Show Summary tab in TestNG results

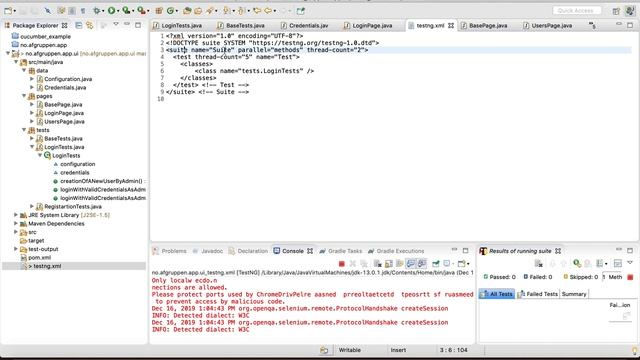[x=573, y=294]
